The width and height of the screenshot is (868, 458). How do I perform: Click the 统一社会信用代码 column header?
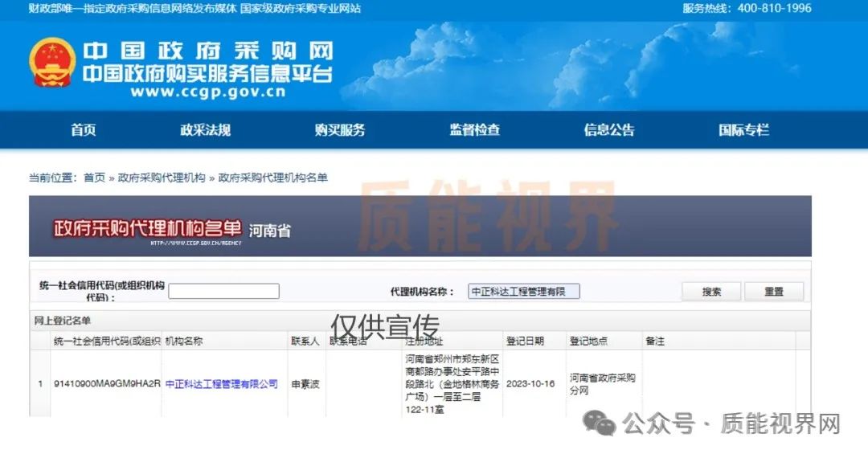(x=107, y=341)
